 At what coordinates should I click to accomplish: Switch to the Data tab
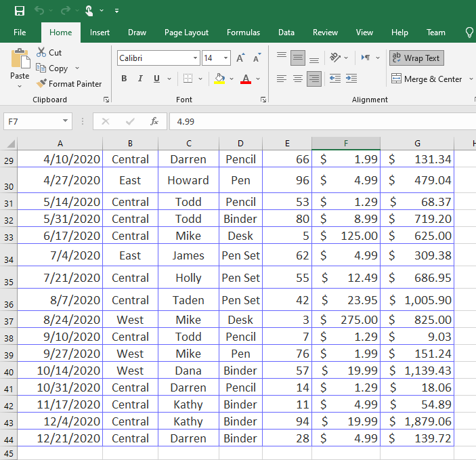coord(286,33)
